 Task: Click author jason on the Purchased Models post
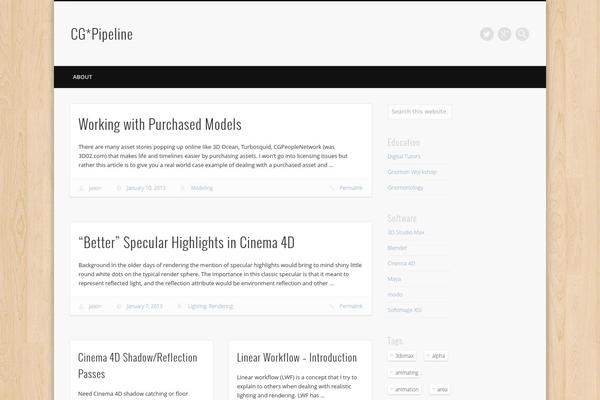pyautogui.click(x=95, y=188)
